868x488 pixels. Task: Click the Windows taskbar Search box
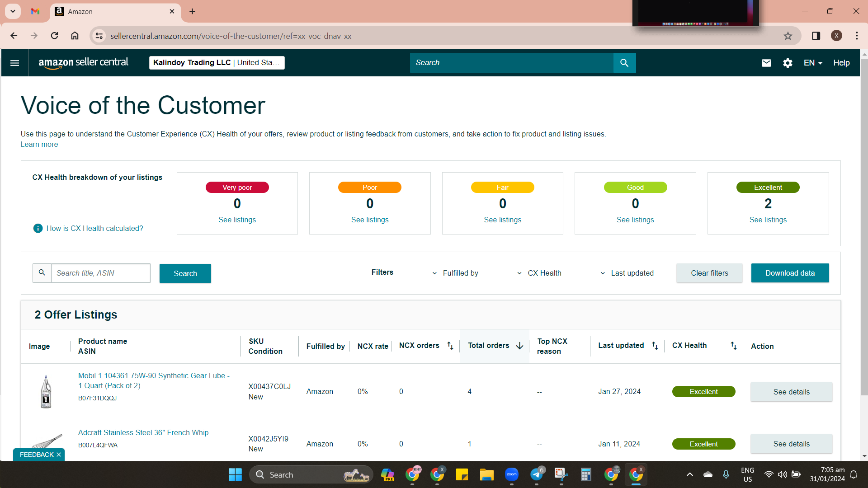pos(311,474)
